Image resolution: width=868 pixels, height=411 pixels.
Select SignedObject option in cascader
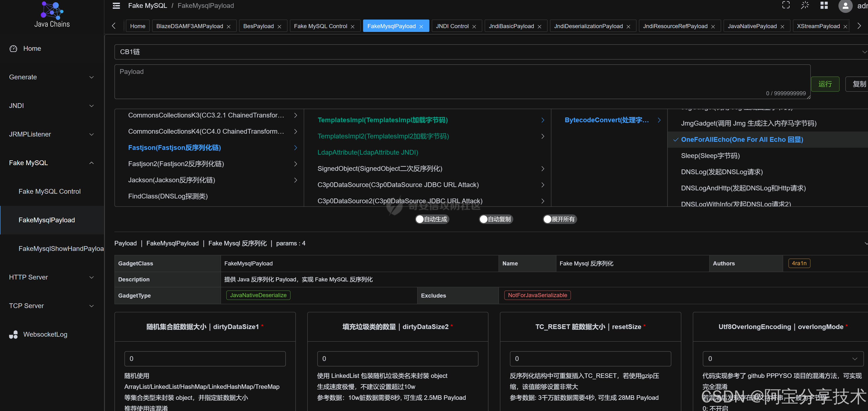pyautogui.click(x=428, y=169)
